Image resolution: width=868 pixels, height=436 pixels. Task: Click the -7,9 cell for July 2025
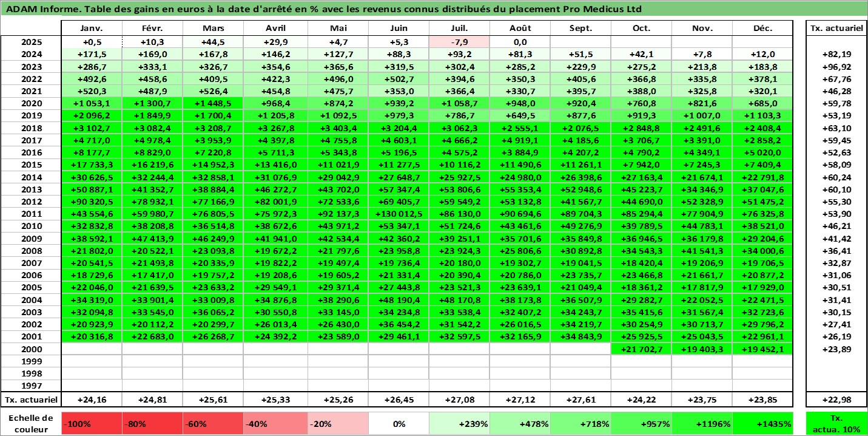tap(459, 42)
